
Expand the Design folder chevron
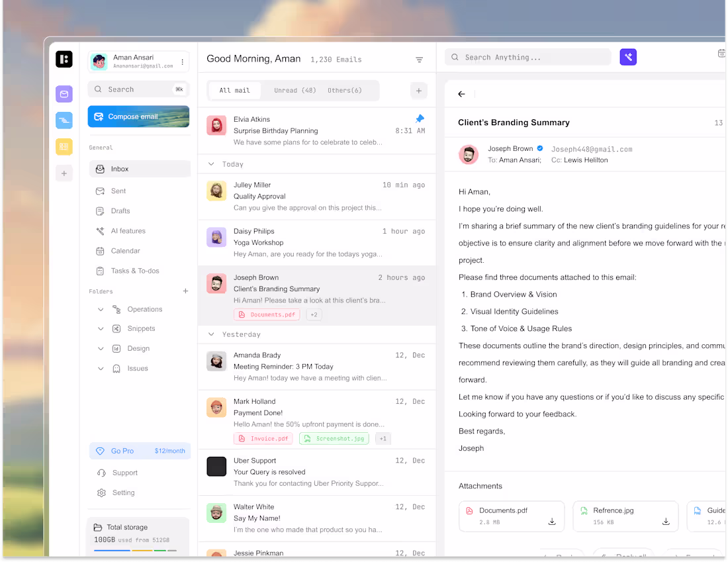pyautogui.click(x=101, y=348)
